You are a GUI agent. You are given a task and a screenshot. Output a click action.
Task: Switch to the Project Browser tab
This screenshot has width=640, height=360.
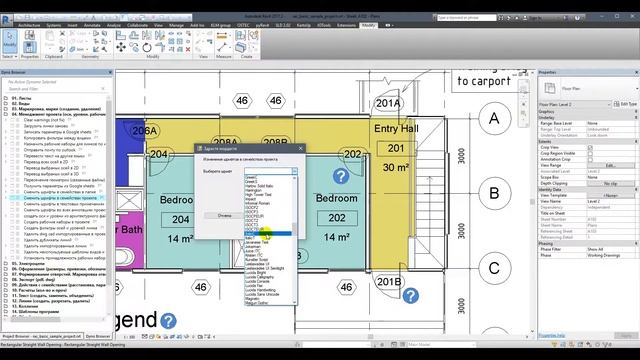(x=42, y=336)
